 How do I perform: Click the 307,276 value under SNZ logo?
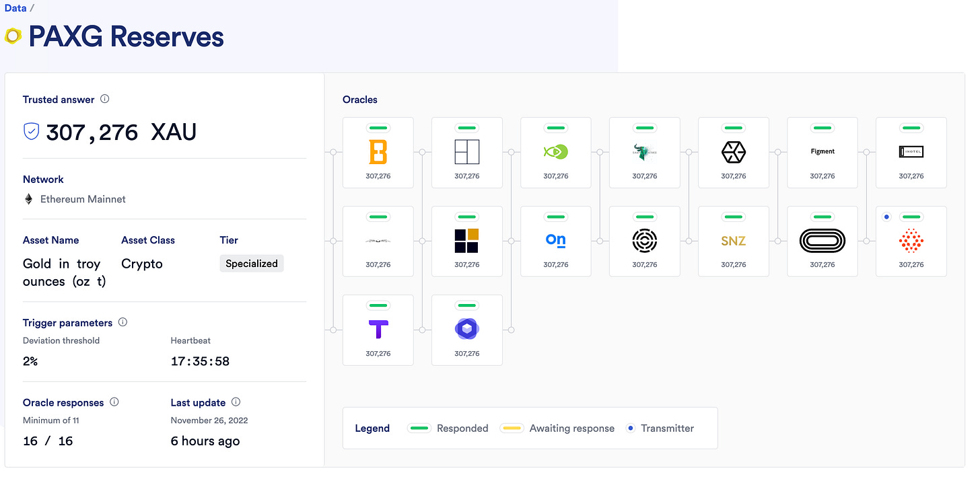tap(733, 265)
